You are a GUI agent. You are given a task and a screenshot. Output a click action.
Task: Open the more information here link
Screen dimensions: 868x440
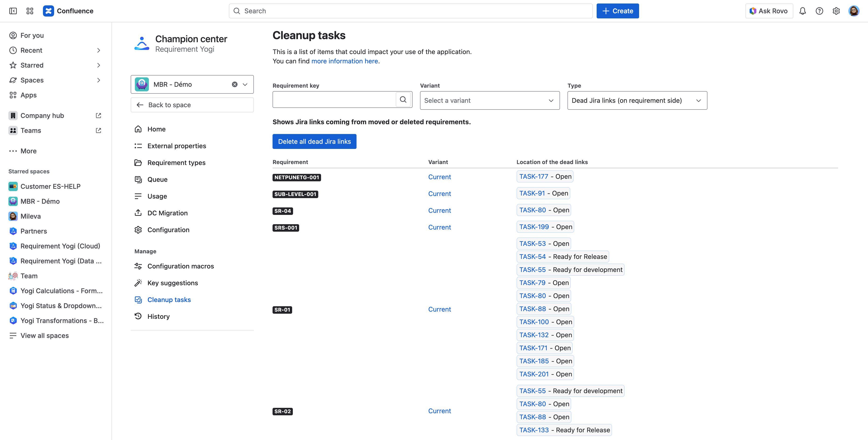(344, 61)
